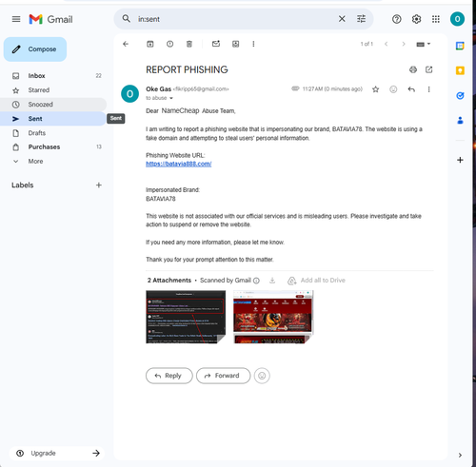The height and width of the screenshot is (467, 476).
Task: Open the Purchases category
Action: coord(53,146)
